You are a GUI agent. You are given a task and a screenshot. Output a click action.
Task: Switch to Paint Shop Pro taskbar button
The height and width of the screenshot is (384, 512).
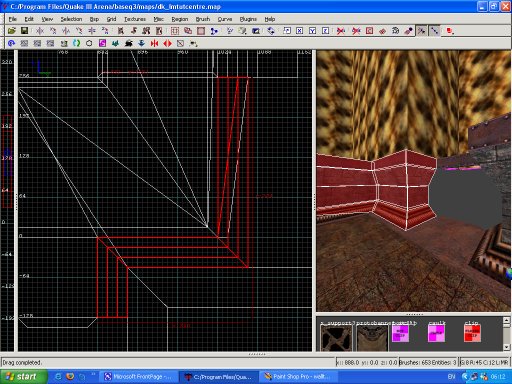[x=298, y=377]
